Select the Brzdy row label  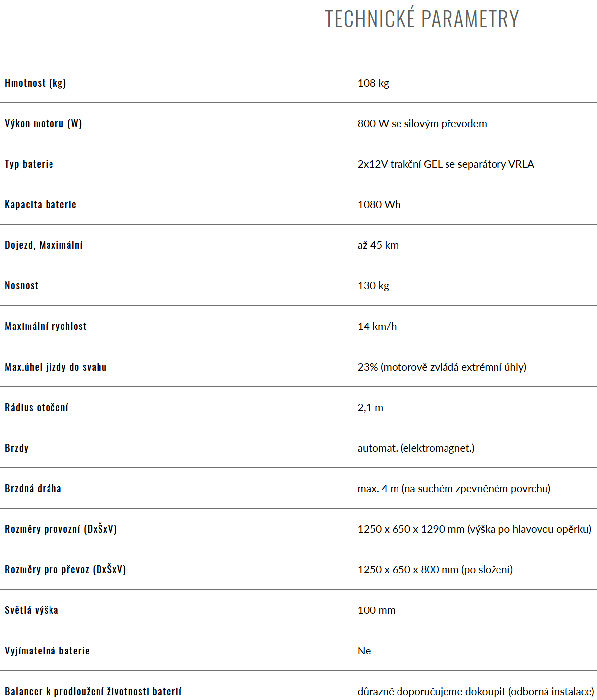[17, 448]
